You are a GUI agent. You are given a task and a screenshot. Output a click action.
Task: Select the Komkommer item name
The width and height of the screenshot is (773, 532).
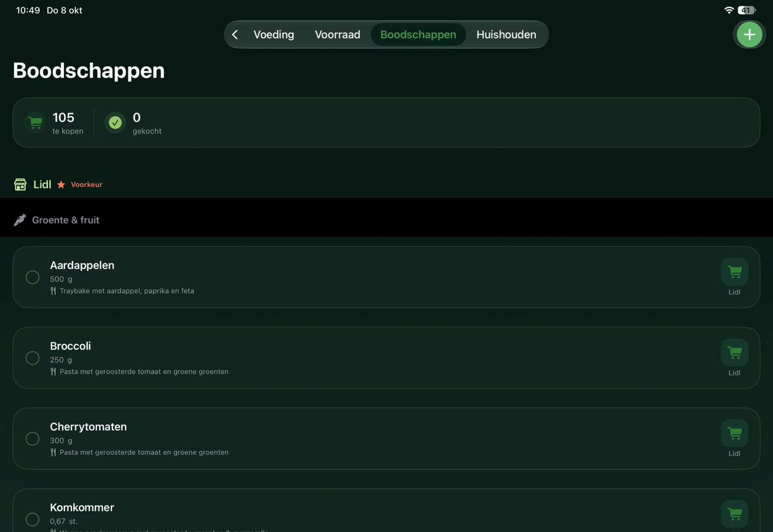(82, 507)
